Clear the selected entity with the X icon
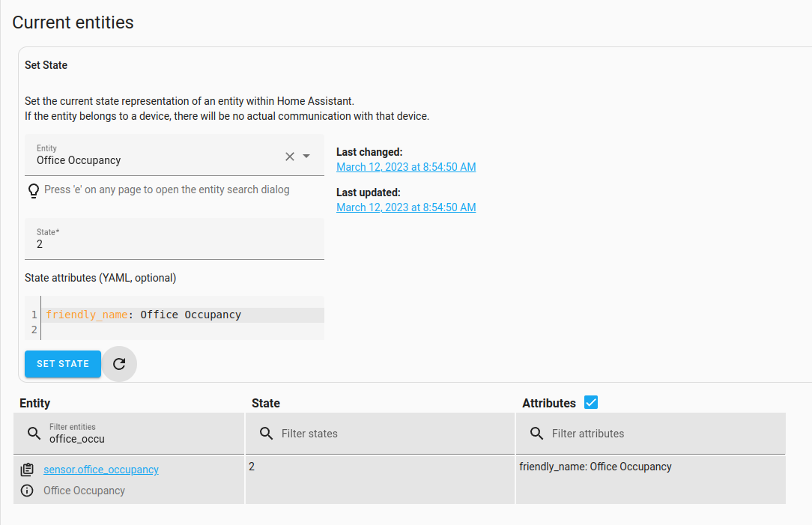812x525 pixels. point(290,156)
